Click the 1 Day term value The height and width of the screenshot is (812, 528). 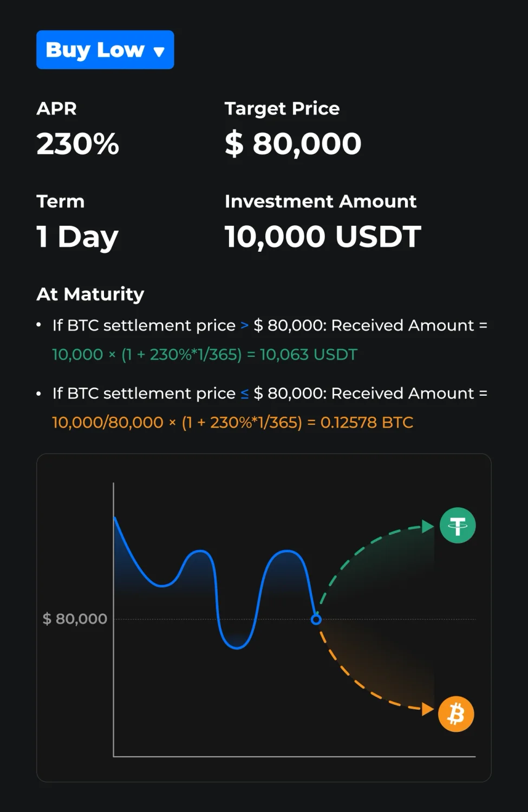pos(77,238)
